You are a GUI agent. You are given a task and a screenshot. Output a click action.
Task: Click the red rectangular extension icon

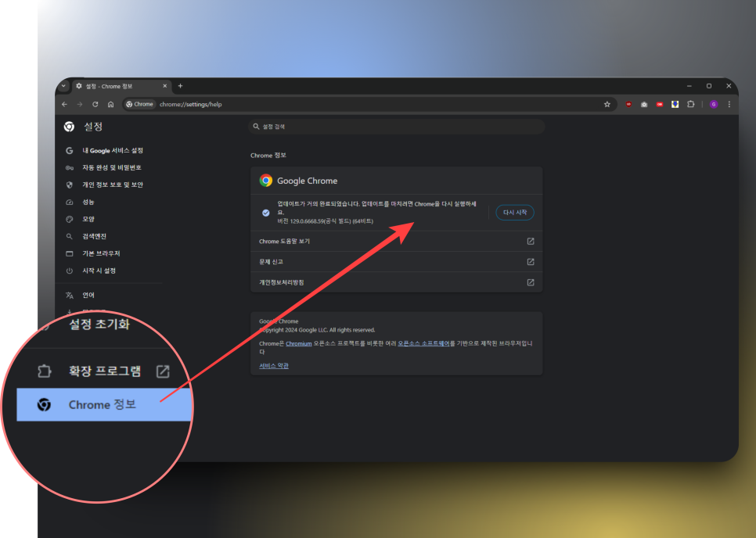660,104
